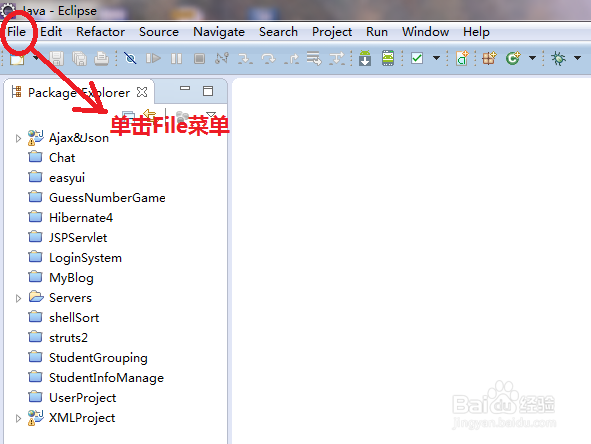This screenshot has height=444, width=591.
Task: Click the Terminate debug icon
Action: coord(199,58)
